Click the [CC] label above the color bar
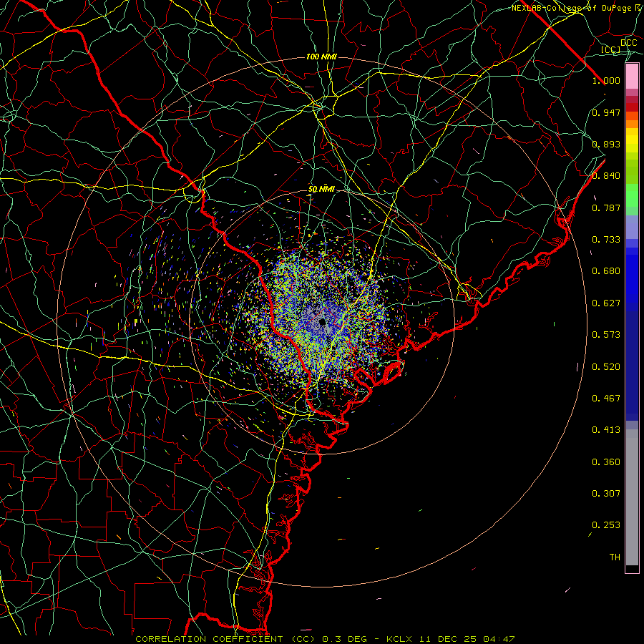The width and height of the screenshot is (644, 644). point(611,50)
